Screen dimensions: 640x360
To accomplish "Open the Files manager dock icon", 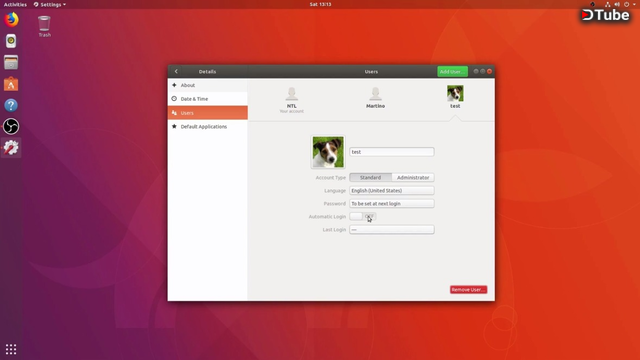I will coord(11,62).
